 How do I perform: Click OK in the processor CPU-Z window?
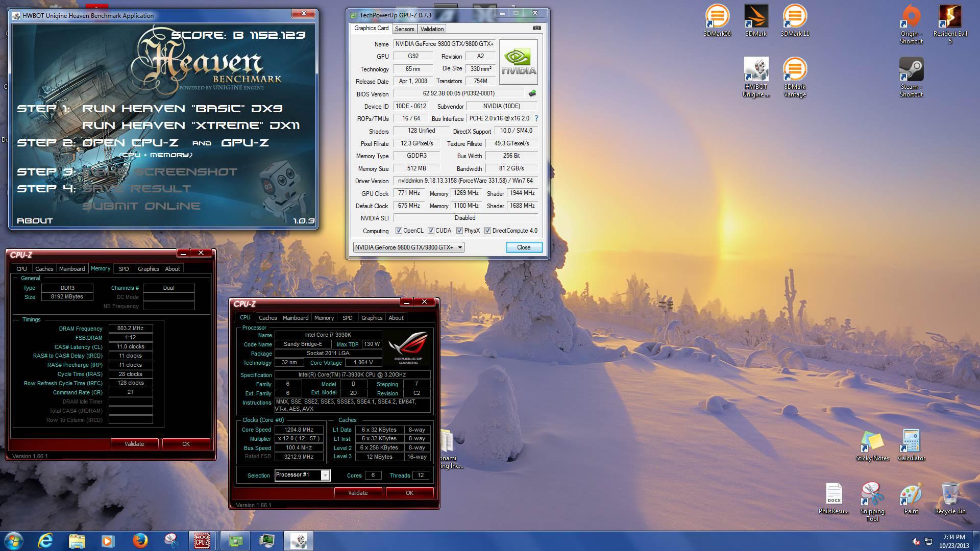pos(409,493)
